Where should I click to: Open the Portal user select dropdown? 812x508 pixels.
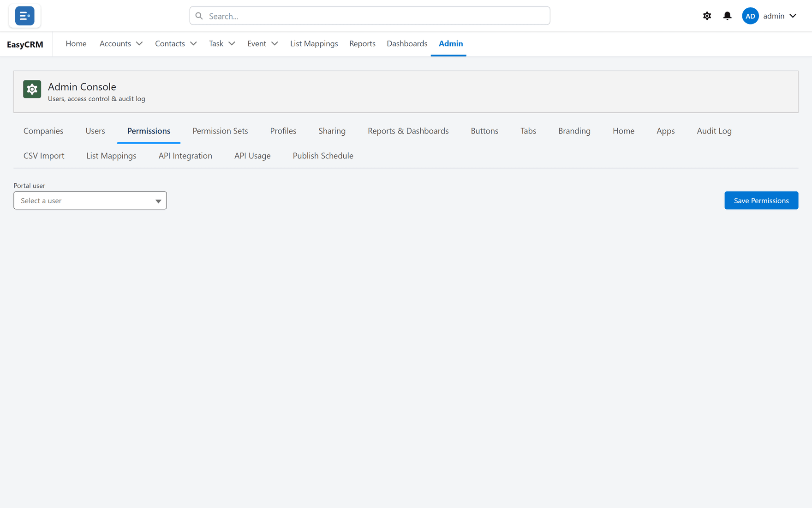(90, 200)
